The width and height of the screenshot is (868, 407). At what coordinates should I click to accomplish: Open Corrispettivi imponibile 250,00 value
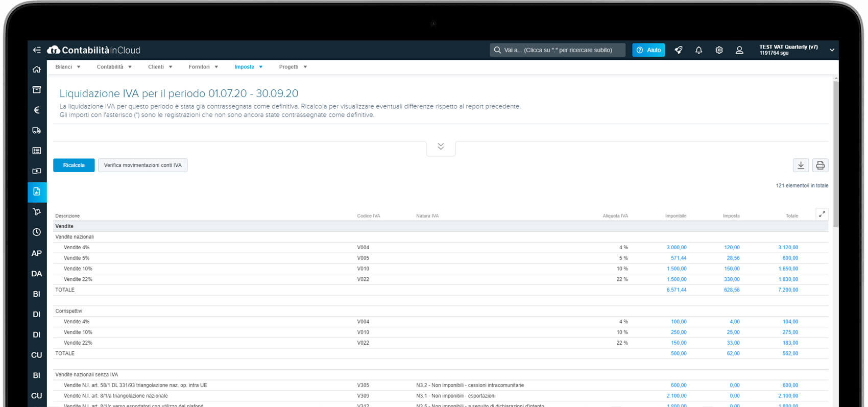click(679, 332)
